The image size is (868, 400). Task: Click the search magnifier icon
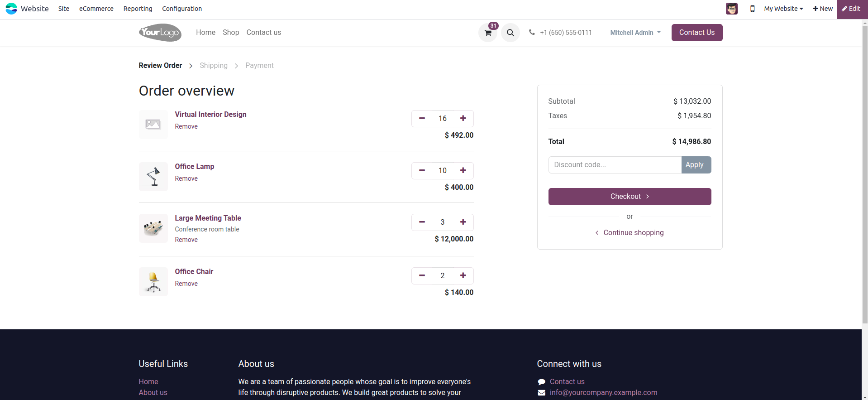(x=510, y=33)
